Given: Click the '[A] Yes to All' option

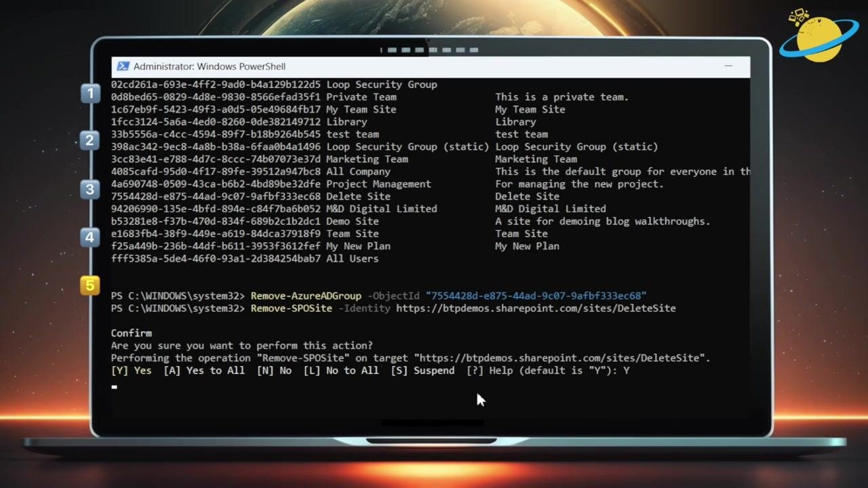Looking at the screenshot, I should click(x=204, y=370).
